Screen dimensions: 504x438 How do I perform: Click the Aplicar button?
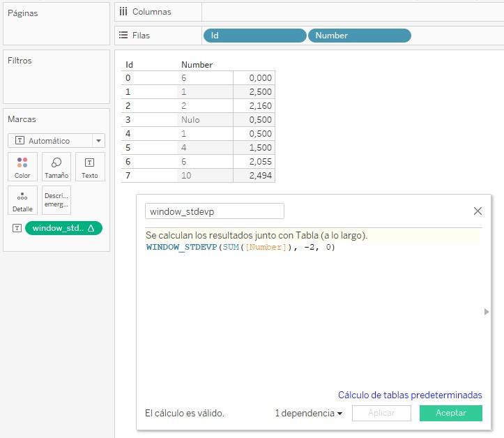coord(381,413)
